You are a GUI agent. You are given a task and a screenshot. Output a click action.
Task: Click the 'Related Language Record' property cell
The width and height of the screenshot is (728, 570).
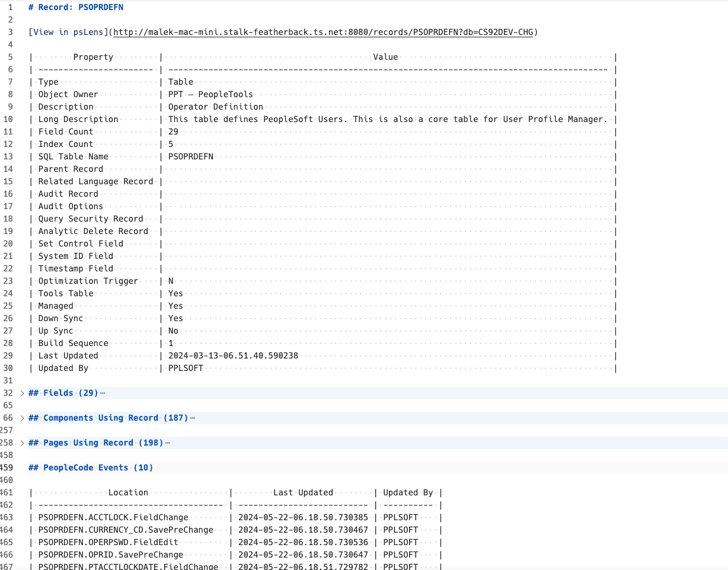click(95, 181)
